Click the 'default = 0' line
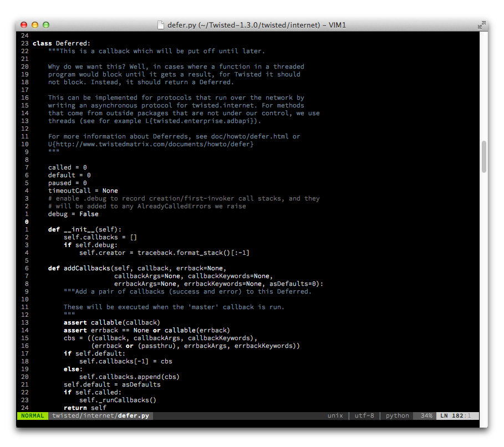Screen dimensions: 504x447 pos(69,176)
